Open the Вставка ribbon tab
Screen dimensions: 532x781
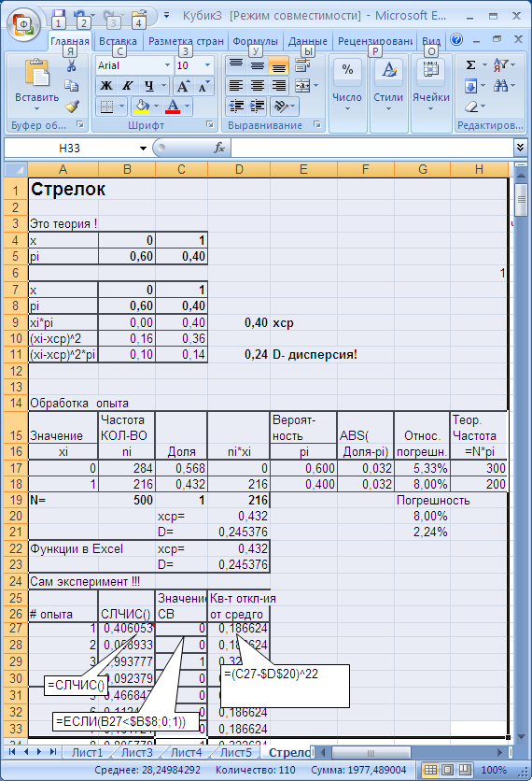(x=118, y=41)
